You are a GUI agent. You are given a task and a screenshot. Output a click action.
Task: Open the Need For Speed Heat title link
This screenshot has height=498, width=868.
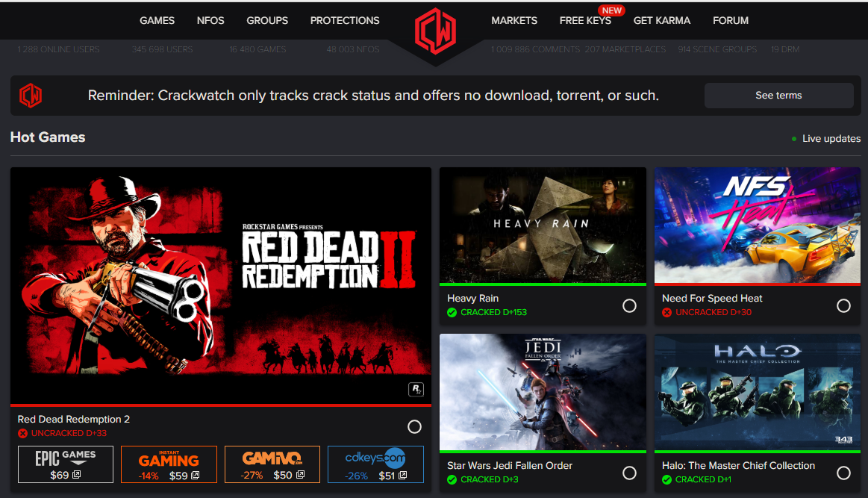pos(712,298)
